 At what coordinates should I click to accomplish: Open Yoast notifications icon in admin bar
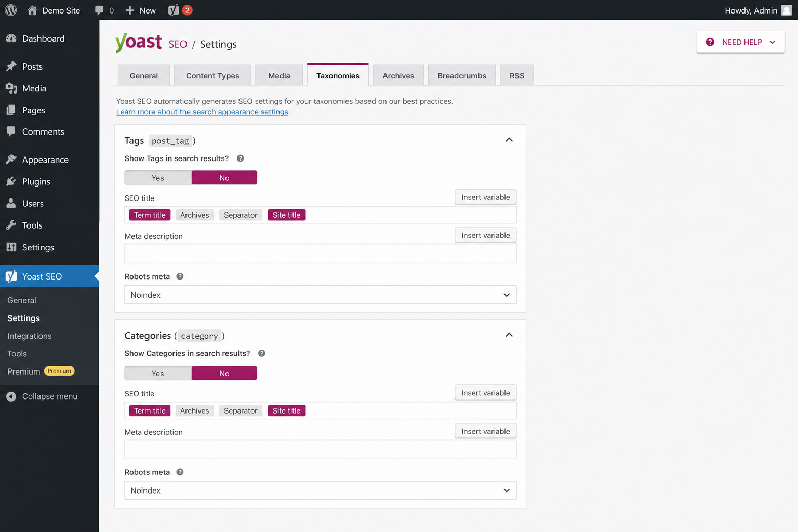click(174, 10)
